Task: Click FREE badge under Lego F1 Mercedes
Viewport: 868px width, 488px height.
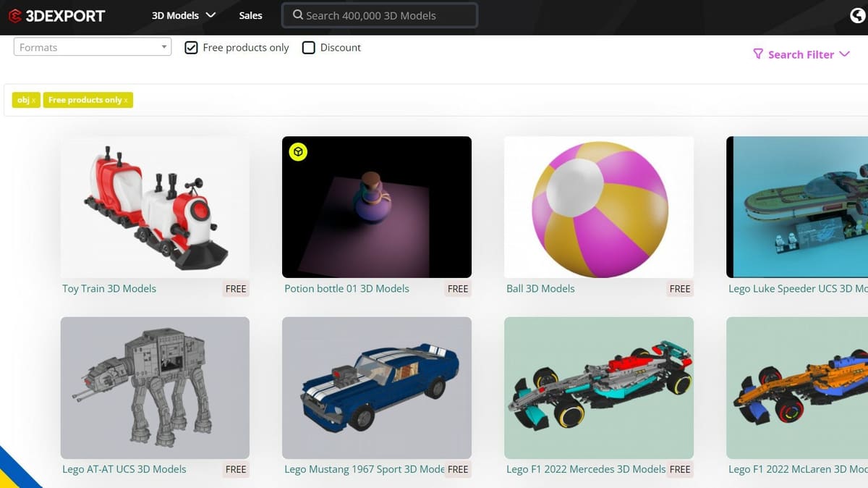Action: [x=680, y=469]
